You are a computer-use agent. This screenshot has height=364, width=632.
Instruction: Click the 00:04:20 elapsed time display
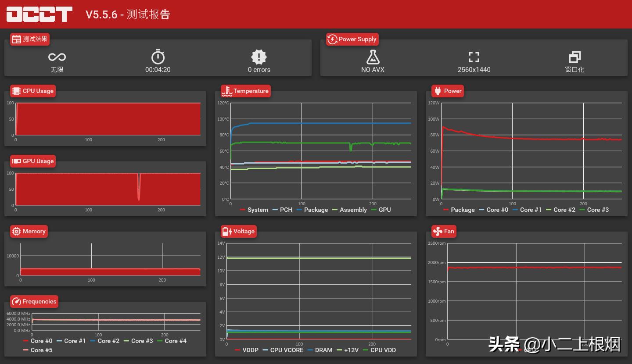tap(158, 69)
